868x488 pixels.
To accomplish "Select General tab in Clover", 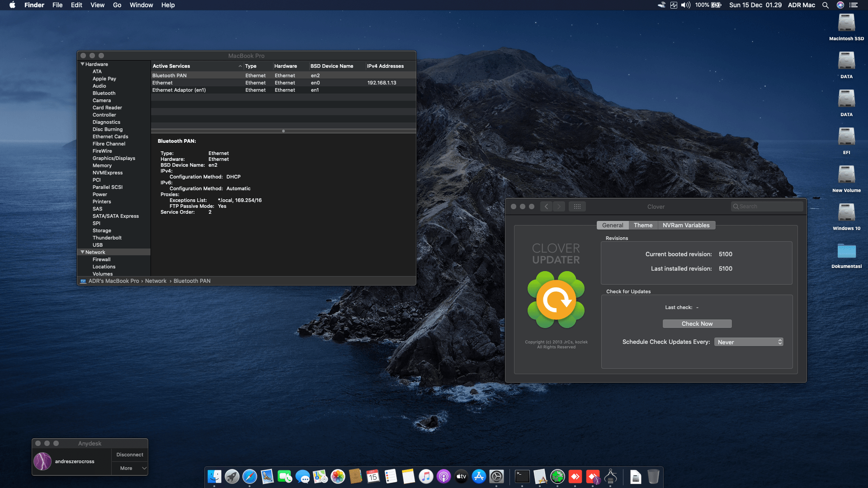I will pos(613,225).
